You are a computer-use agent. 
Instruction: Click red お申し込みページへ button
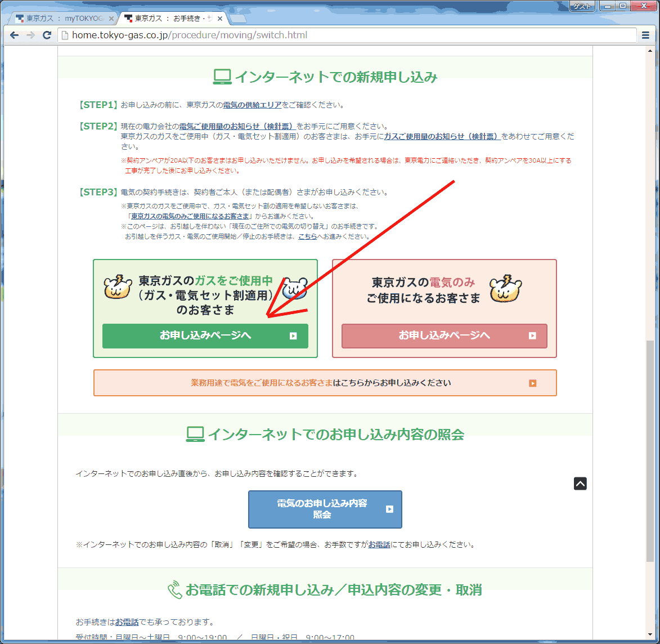pos(444,336)
